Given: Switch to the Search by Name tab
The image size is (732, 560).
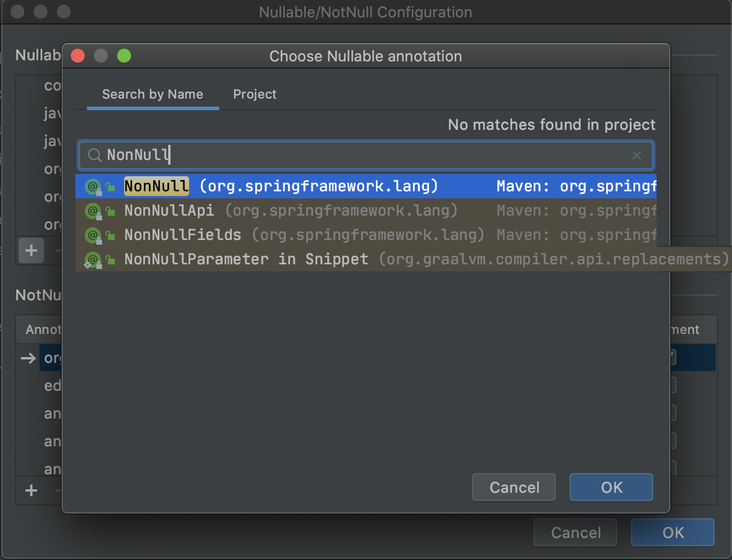Looking at the screenshot, I should point(153,94).
